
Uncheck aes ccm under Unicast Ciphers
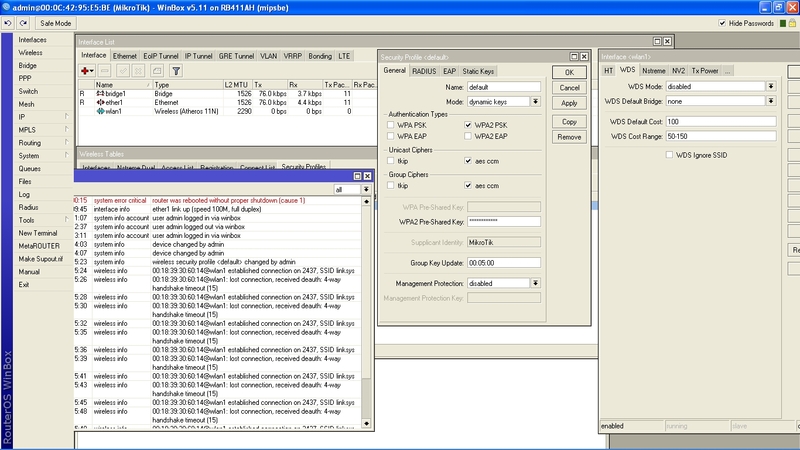[x=468, y=161]
